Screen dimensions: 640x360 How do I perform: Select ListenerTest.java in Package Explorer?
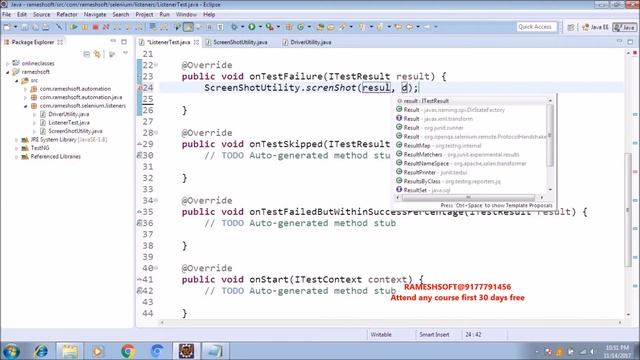click(69, 123)
